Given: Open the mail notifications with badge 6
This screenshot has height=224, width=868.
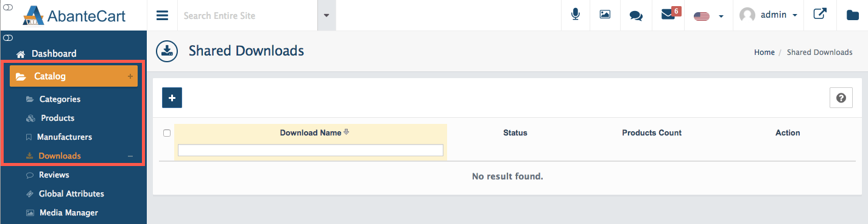Looking at the screenshot, I should (669, 15).
